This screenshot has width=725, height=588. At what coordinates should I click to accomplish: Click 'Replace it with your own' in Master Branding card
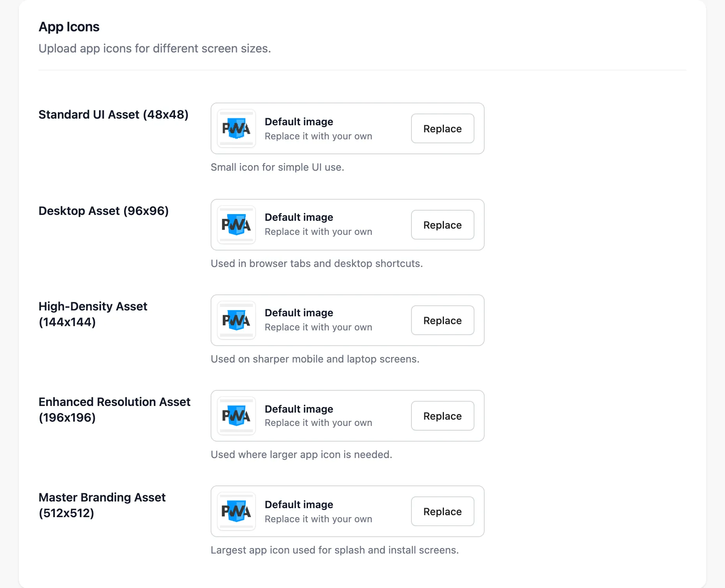[x=318, y=519]
